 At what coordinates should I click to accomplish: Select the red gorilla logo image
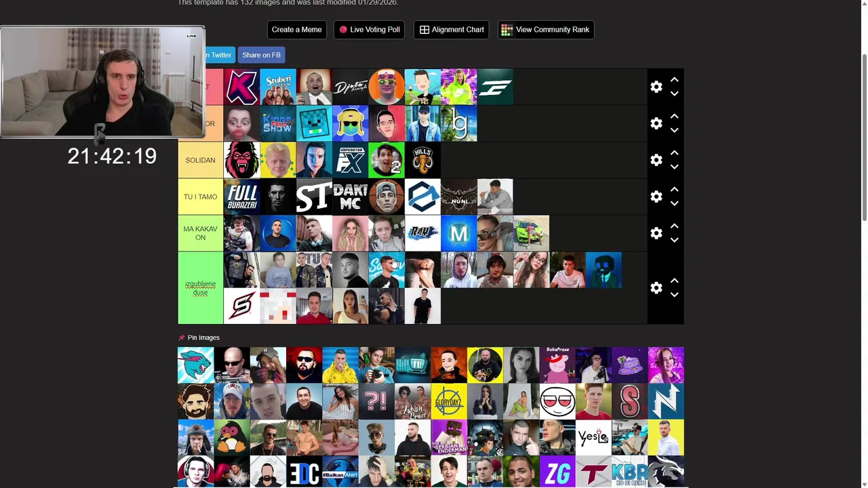pyautogui.click(x=241, y=160)
